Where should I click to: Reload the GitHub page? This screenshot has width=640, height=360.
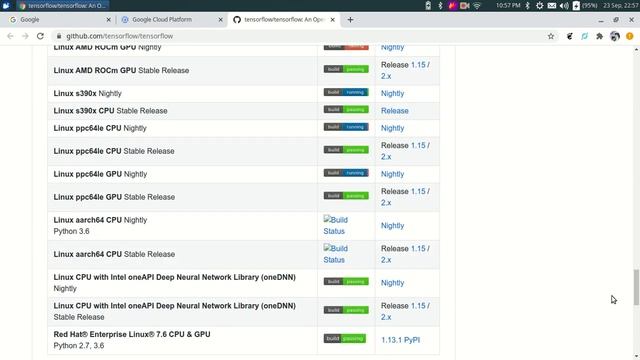[x=40, y=36]
